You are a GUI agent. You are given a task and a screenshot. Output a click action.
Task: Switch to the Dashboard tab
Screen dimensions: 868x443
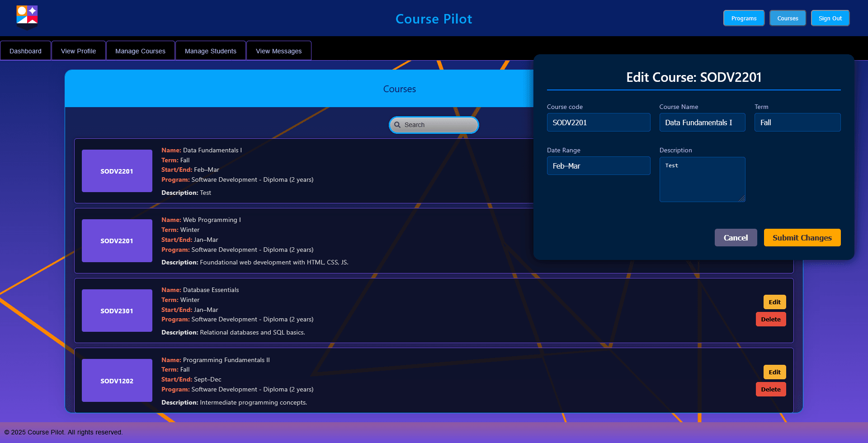tap(25, 50)
